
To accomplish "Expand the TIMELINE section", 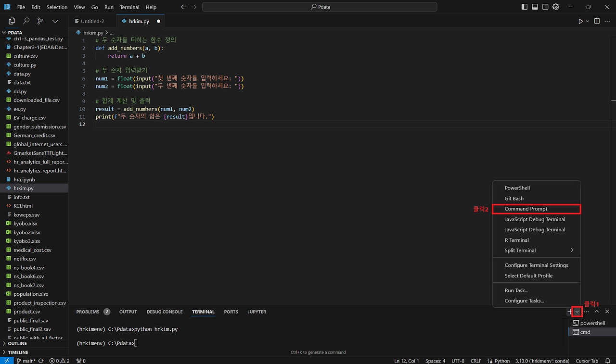I will click(34, 352).
